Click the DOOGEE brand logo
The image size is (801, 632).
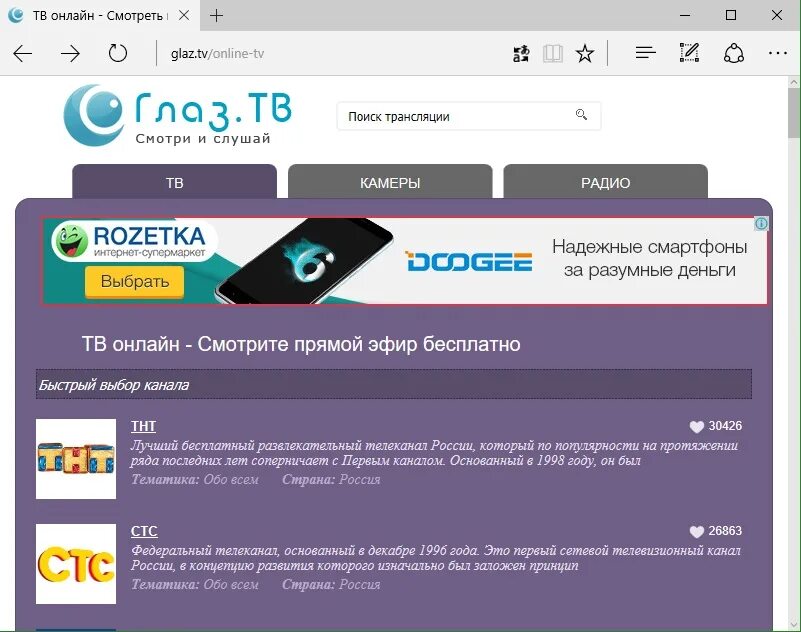(x=469, y=261)
